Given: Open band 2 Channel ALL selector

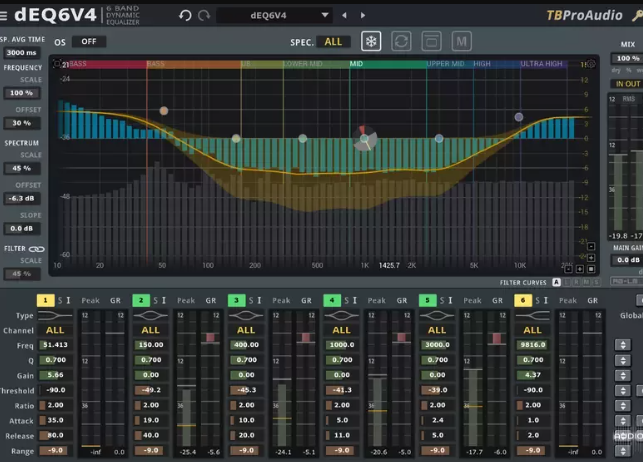Looking at the screenshot, I should (150, 330).
